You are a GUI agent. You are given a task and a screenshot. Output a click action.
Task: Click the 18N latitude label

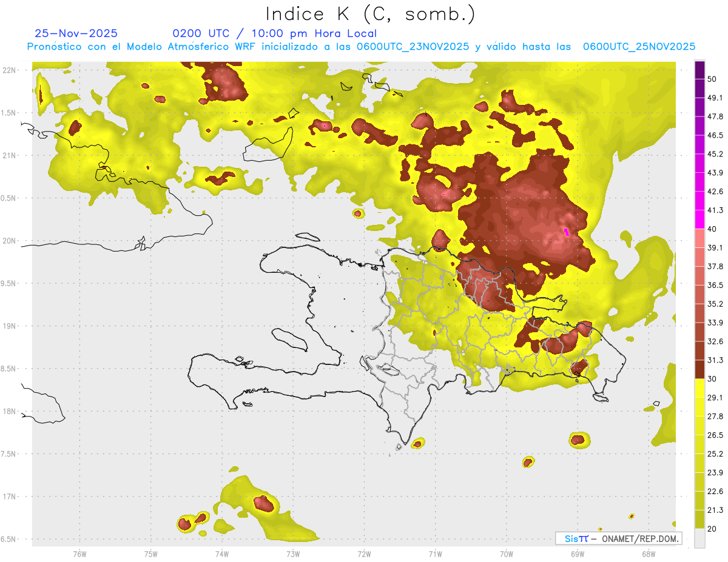[x=8, y=412]
